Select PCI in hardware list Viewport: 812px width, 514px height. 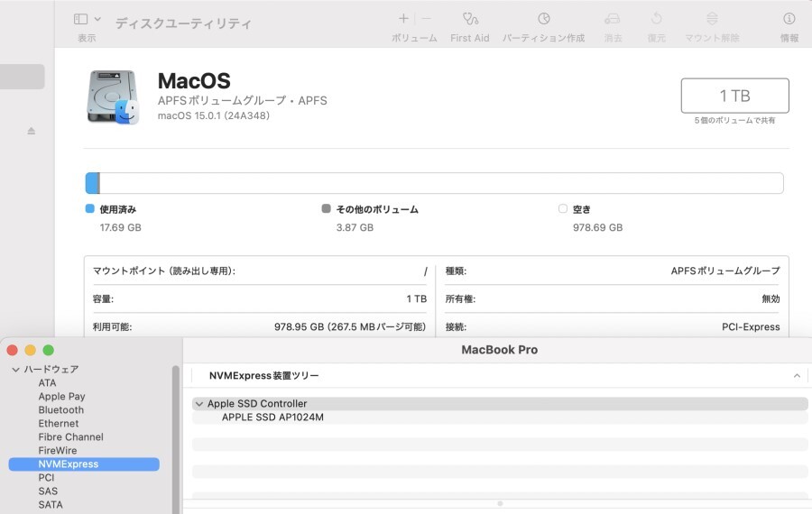[x=46, y=478]
